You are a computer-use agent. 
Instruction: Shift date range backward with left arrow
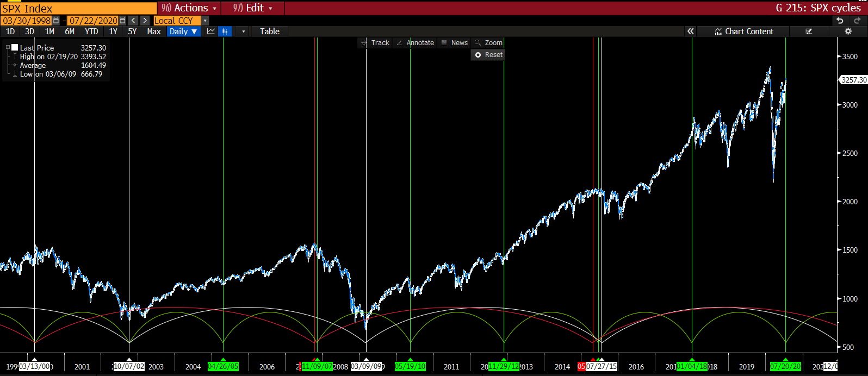(x=133, y=21)
